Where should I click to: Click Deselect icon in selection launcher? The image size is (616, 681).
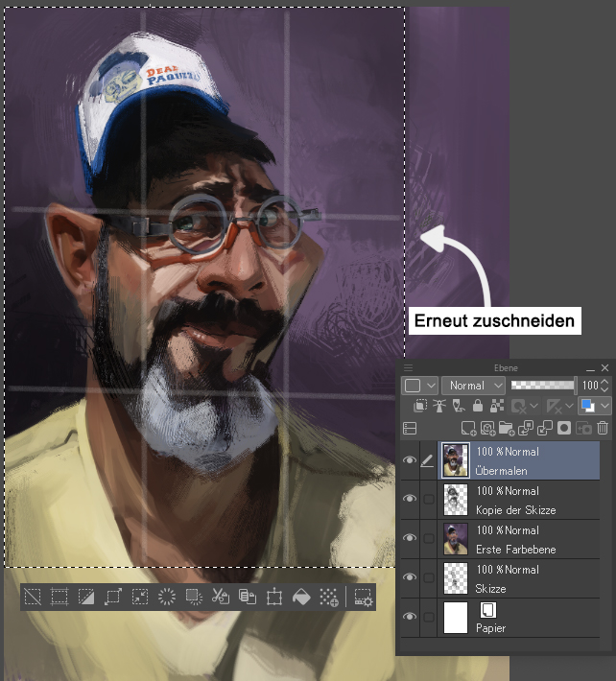33,597
